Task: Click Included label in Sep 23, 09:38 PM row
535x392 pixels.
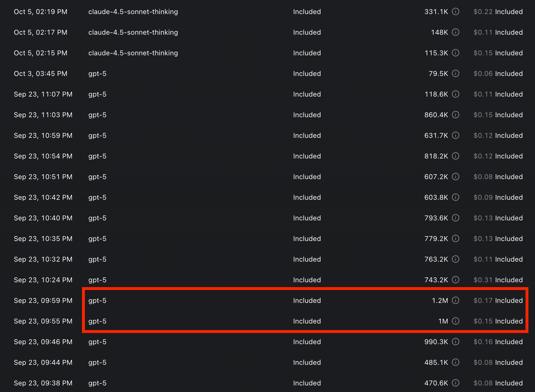Action: (307, 383)
